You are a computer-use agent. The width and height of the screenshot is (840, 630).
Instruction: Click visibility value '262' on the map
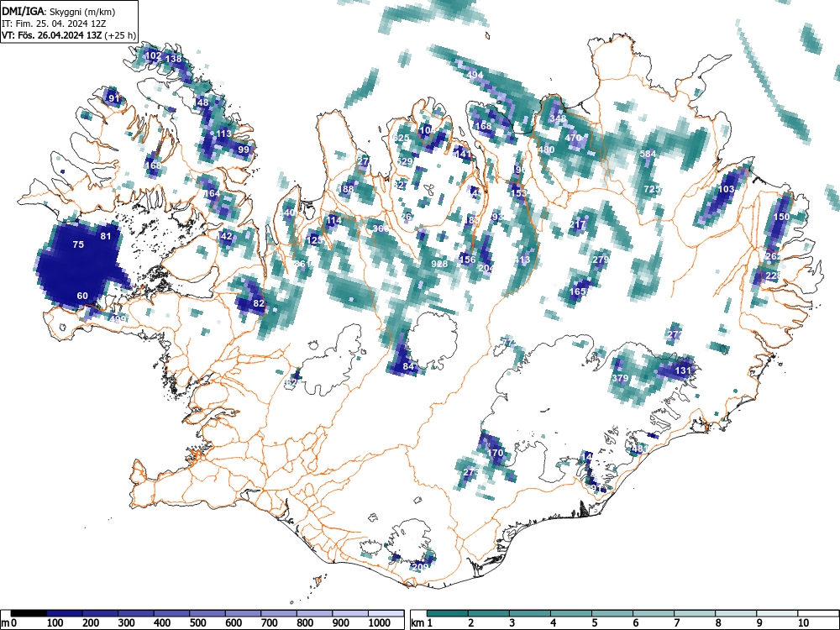(x=774, y=256)
